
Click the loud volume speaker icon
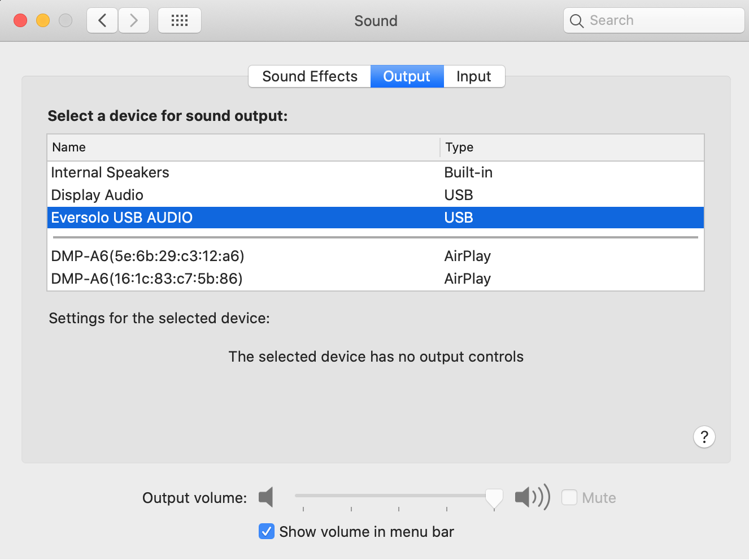[532, 497]
